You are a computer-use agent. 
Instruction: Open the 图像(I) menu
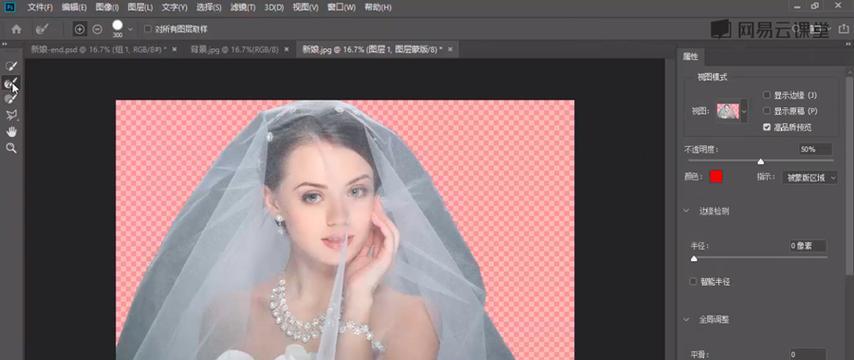pyautogui.click(x=107, y=8)
